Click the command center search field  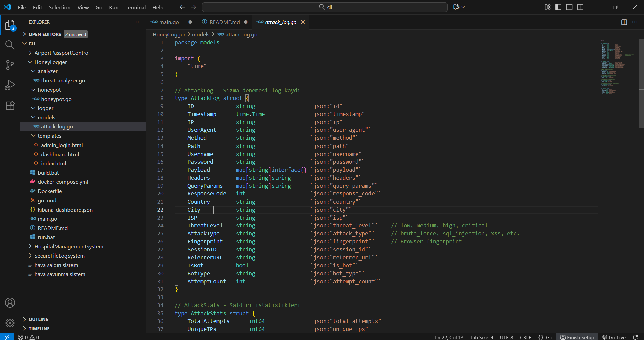[x=325, y=7]
